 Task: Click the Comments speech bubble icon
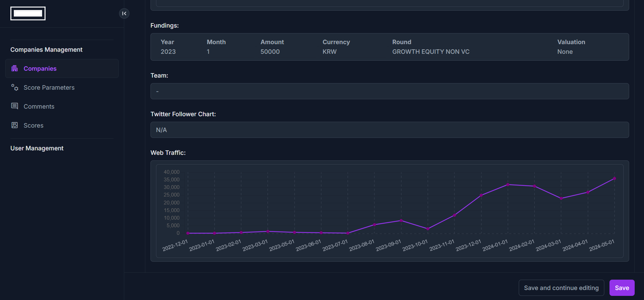click(14, 106)
